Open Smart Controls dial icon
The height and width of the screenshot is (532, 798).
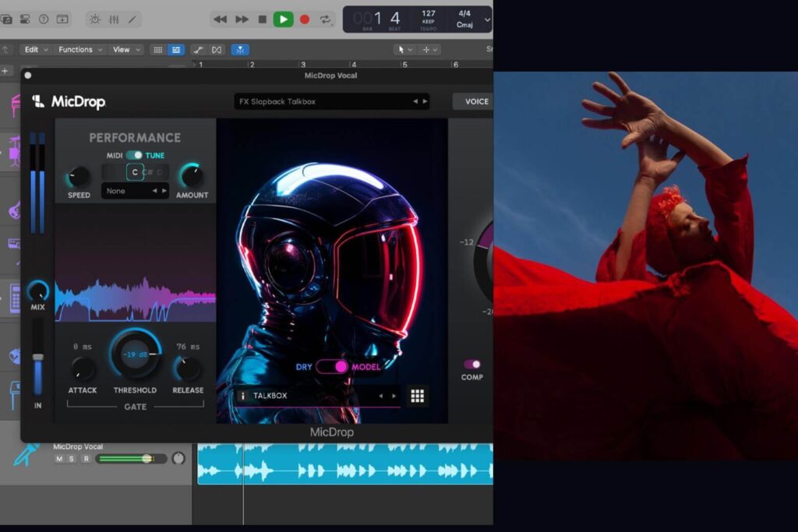click(94, 19)
